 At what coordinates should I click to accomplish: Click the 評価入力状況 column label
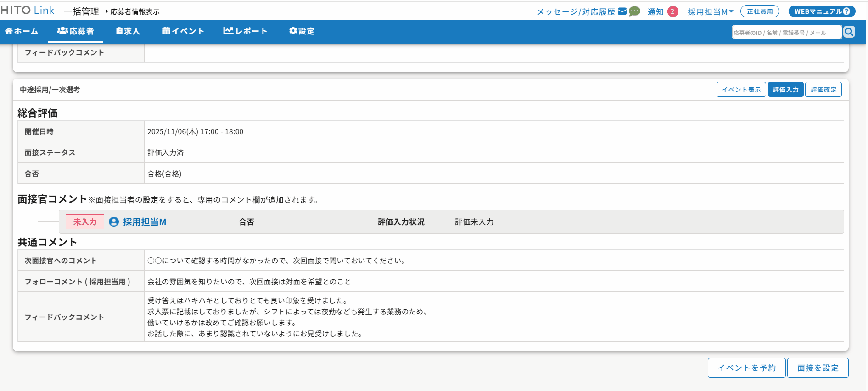coord(401,222)
